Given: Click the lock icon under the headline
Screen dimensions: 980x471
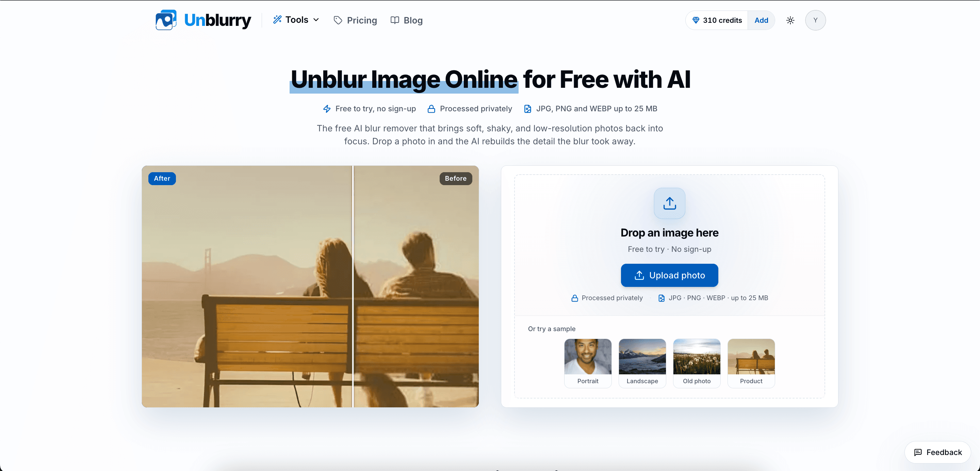Looking at the screenshot, I should coord(431,109).
